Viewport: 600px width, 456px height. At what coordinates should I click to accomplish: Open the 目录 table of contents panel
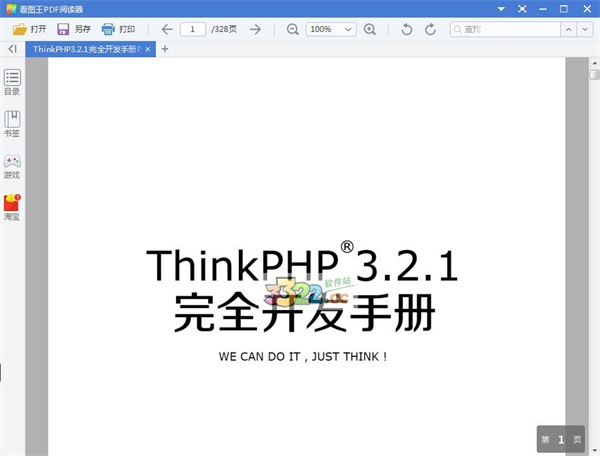(x=12, y=82)
